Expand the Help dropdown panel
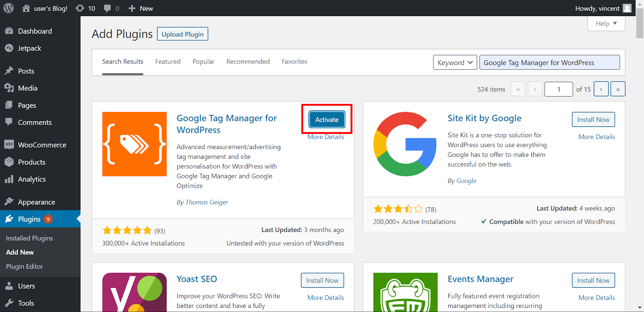Image resolution: width=644 pixels, height=312 pixels. point(606,23)
